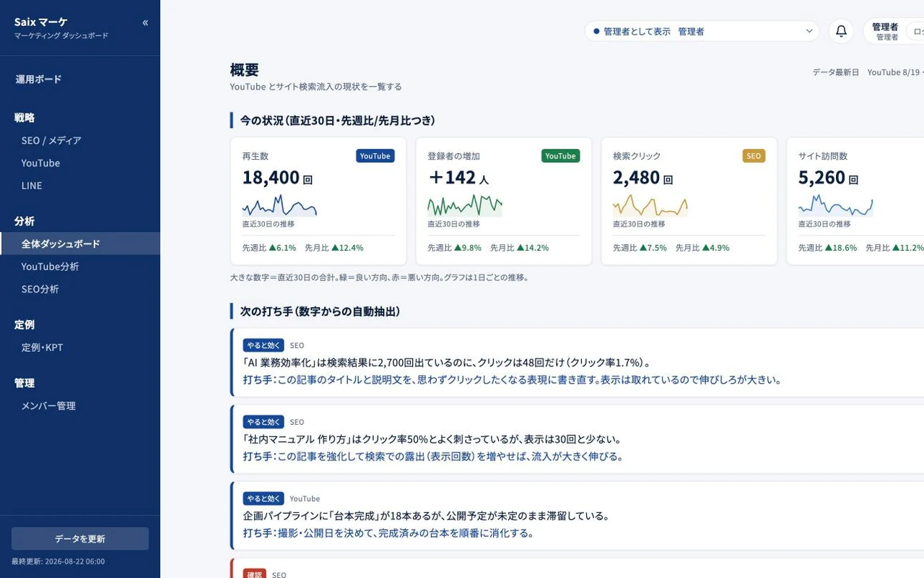Image resolution: width=924 pixels, height=578 pixels.
Task: Open the 撮影・公開日を決めて action text
Action: [x=389, y=533]
